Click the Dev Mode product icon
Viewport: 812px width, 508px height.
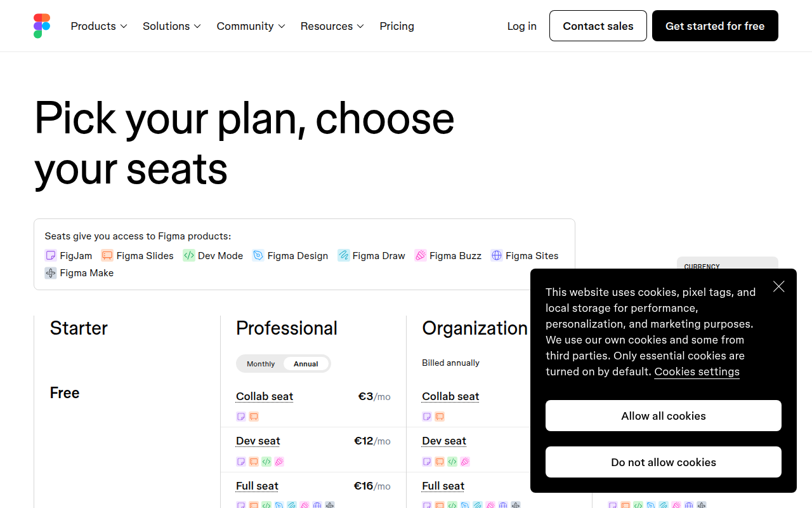click(188, 255)
